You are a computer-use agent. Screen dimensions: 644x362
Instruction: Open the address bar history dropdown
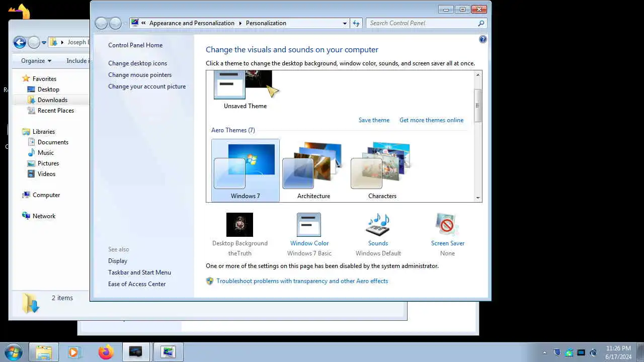[x=345, y=23]
